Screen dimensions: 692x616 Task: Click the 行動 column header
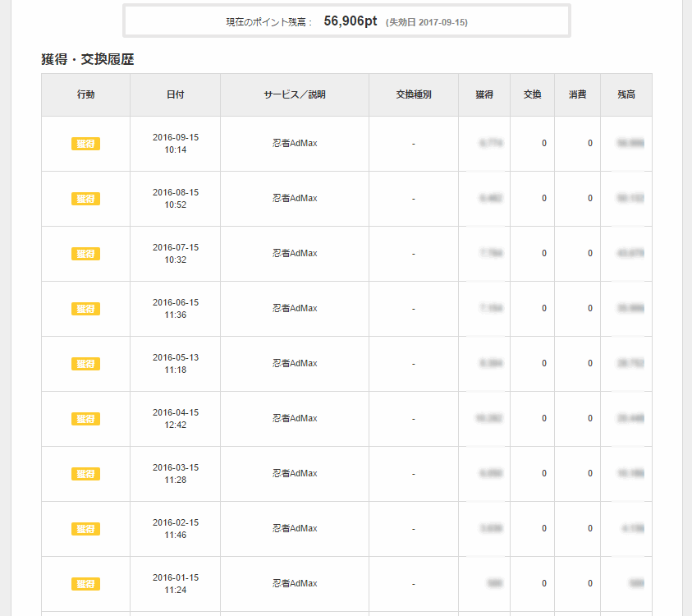[x=85, y=94]
